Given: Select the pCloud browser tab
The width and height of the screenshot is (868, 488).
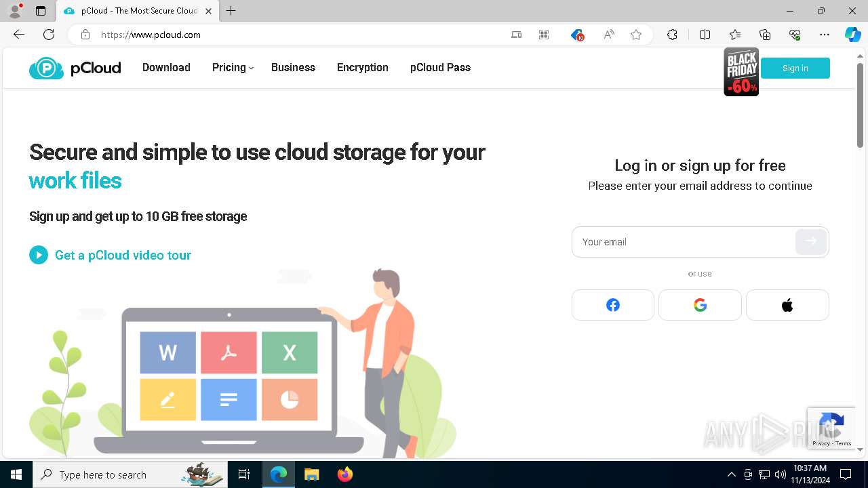Looking at the screenshot, I should (x=137, y=11).
